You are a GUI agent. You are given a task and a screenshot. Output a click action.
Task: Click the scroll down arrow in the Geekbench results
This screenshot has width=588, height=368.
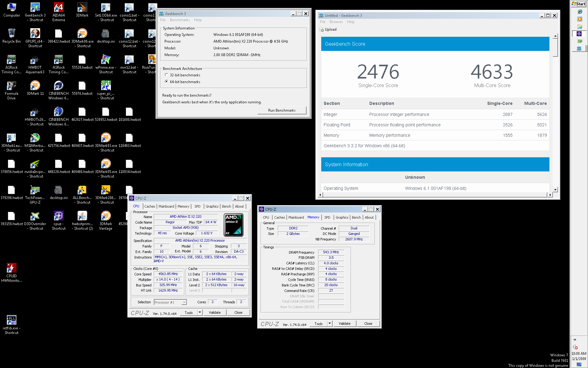555,190
